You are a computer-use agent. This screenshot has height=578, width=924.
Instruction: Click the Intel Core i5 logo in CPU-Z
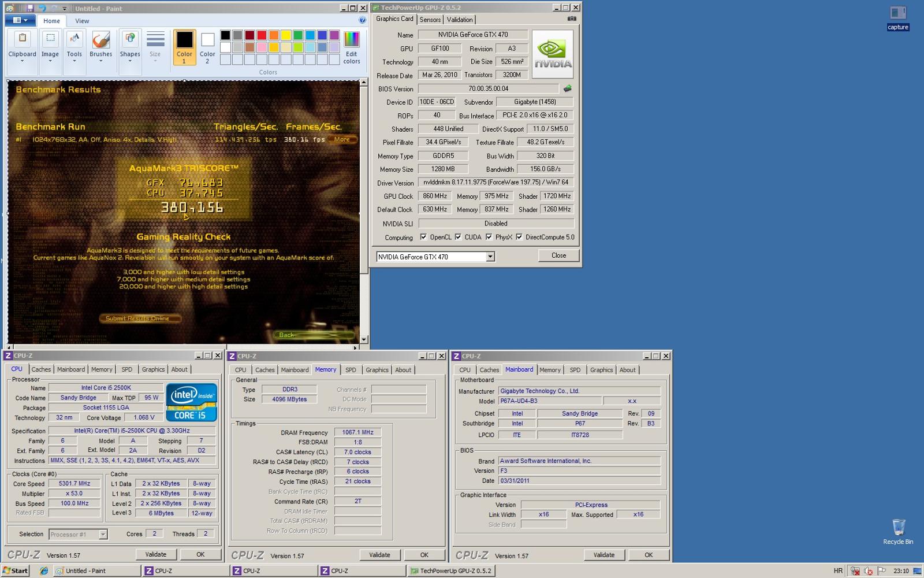[191, 402]
